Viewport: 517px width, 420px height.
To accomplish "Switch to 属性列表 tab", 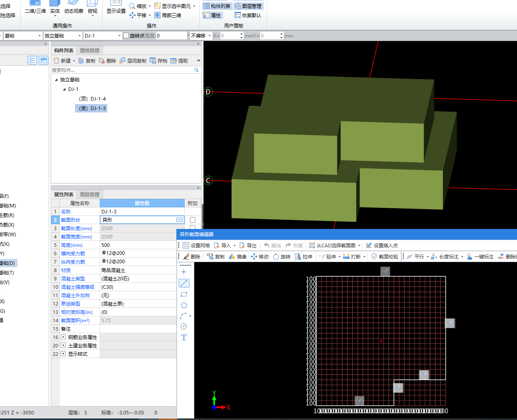I will pos(64,194).
